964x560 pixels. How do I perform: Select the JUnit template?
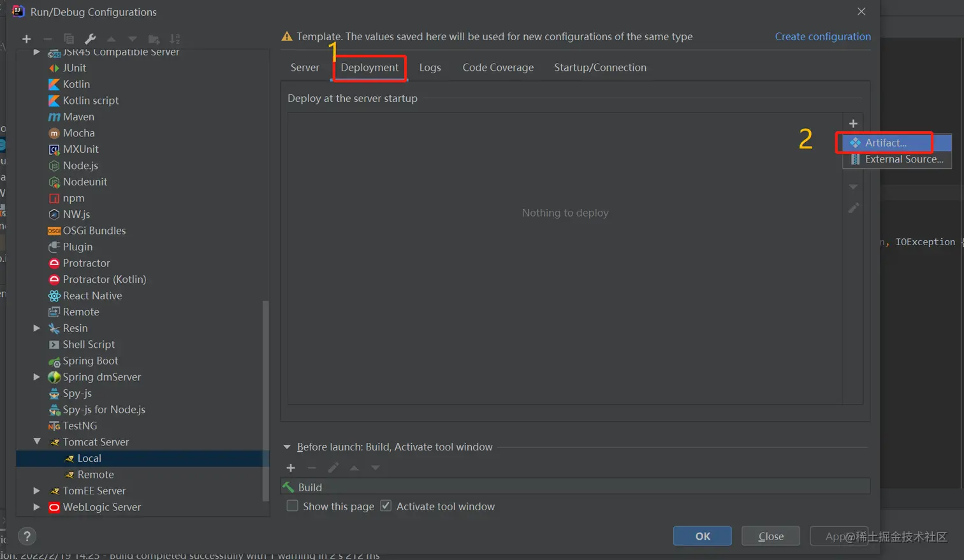[x=74, y=68]
